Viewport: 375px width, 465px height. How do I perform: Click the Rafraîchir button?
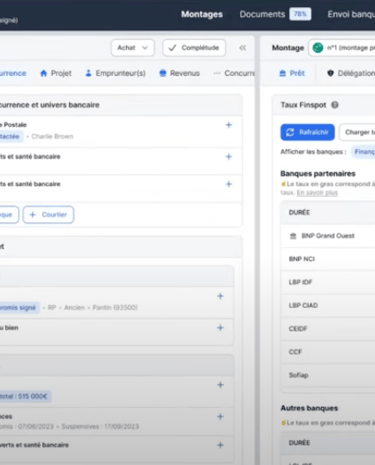307,132
